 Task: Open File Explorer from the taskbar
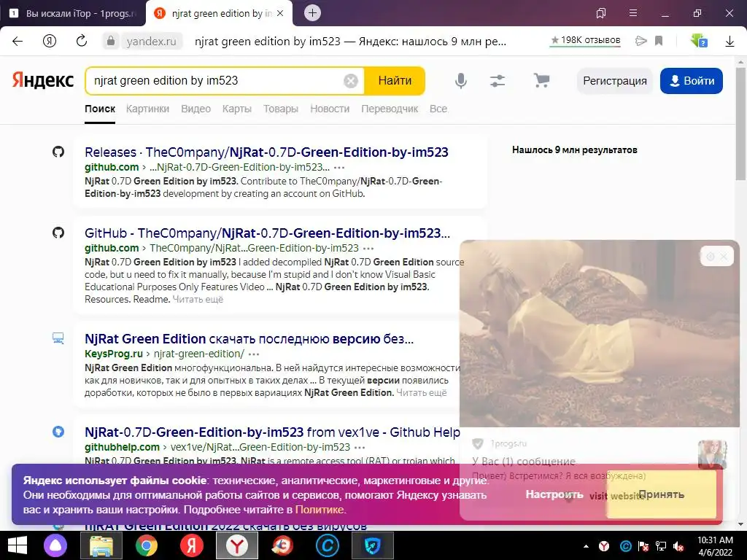(x=101, y=545)
